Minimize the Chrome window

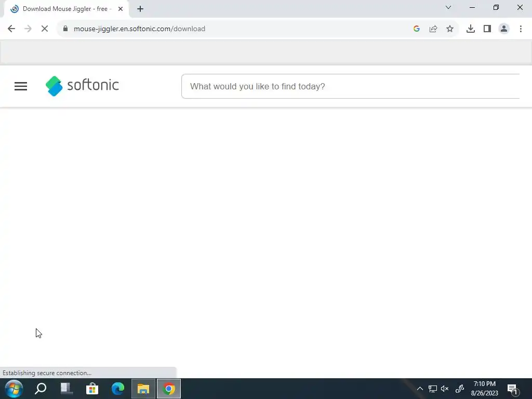[x=472, y=7]
